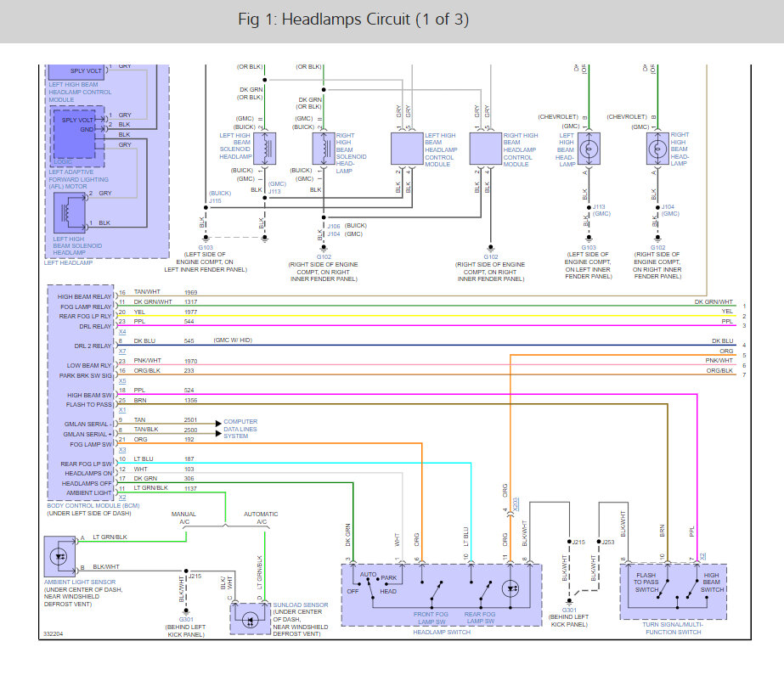Click the AUTO position on headlamp switch
The height and width of the screenshot is (675, 784).
[368, 575]
